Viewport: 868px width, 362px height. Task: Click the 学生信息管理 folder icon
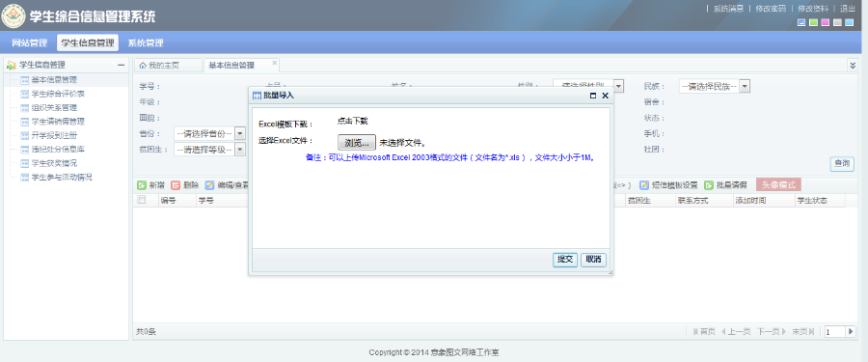(11, 65)
